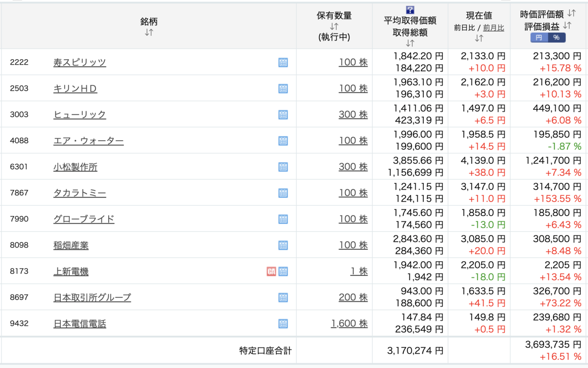
Task: Open エア・ウォーター stock page
Action: point(88,141)
